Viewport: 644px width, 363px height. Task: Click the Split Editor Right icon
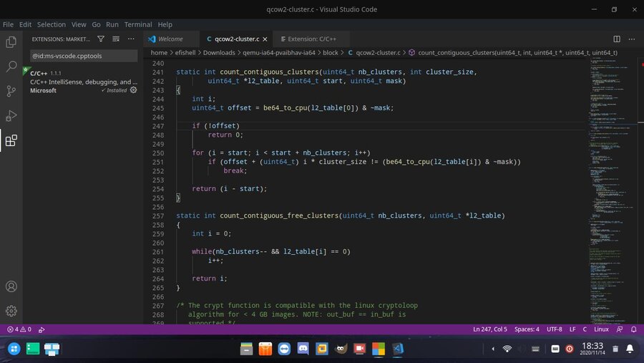617,39
